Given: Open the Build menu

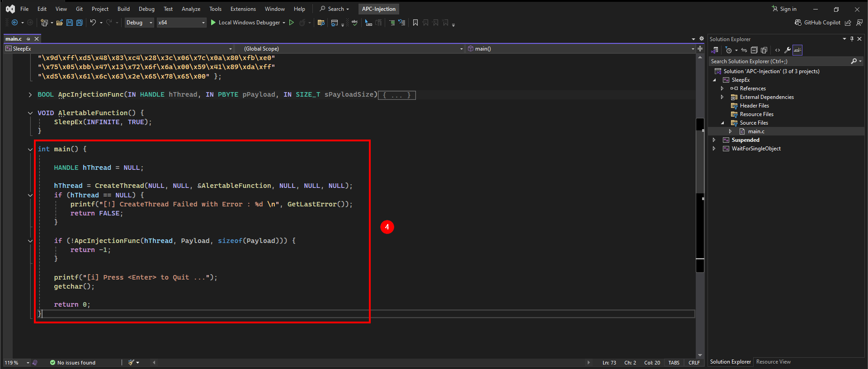Looking at the screenshot, I should click(123, 9).
